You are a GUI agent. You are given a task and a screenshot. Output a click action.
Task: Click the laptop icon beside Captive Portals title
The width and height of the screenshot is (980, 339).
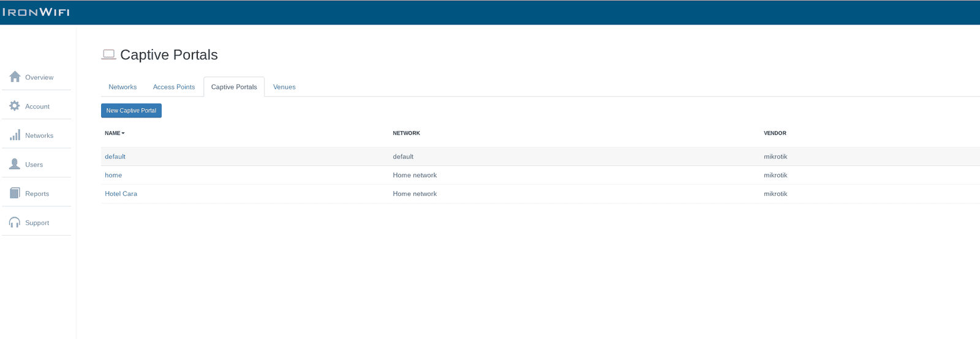point(108,54)
